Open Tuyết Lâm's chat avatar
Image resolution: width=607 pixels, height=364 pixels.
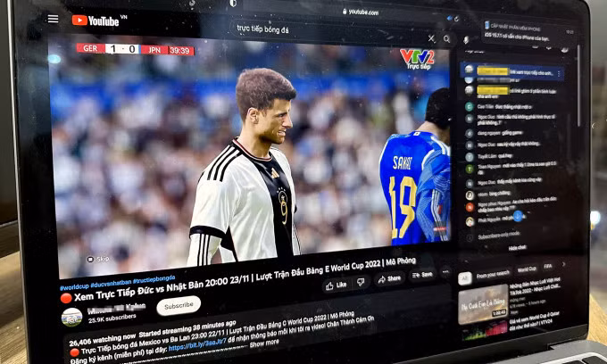(x=470, y=157)
